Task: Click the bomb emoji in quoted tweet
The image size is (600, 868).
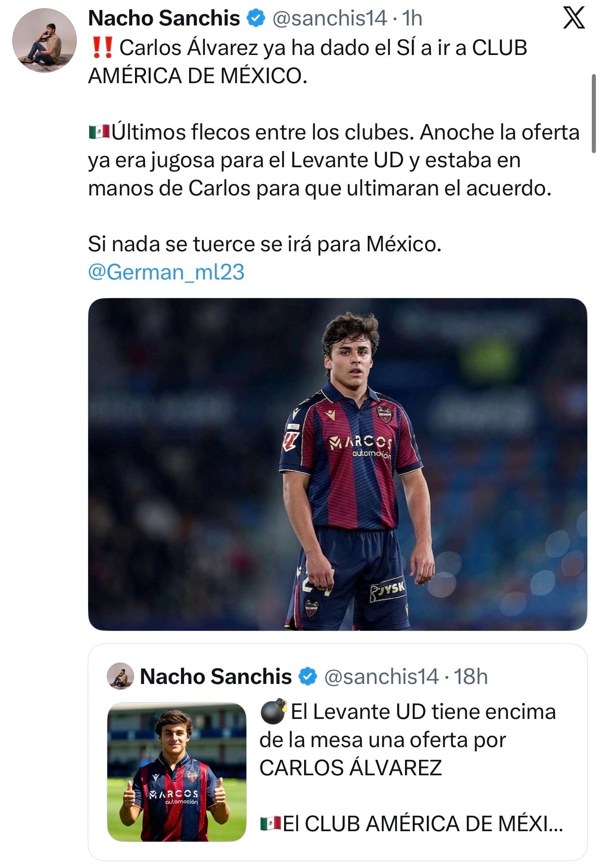Action: click(x=273, y=712)
